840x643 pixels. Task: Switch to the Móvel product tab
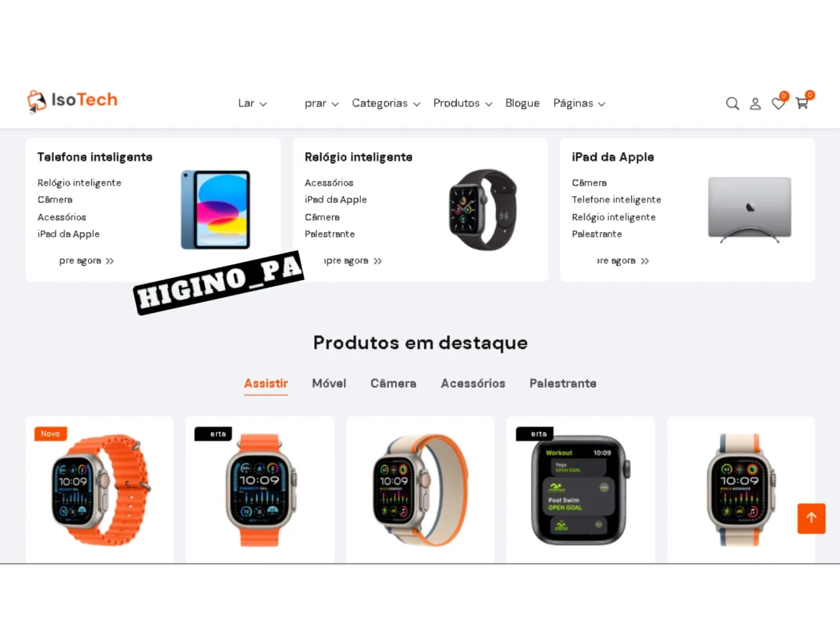(x=329, y=383)
